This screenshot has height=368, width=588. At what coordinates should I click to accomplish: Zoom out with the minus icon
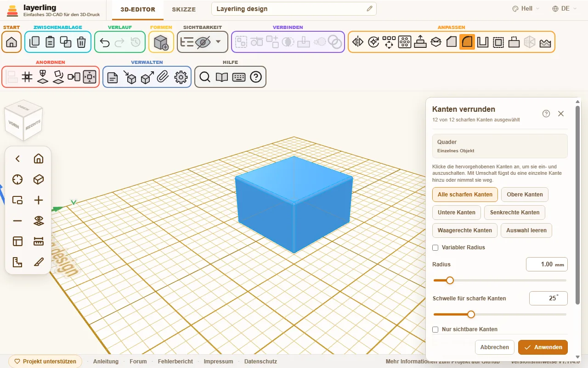(17, 221)
